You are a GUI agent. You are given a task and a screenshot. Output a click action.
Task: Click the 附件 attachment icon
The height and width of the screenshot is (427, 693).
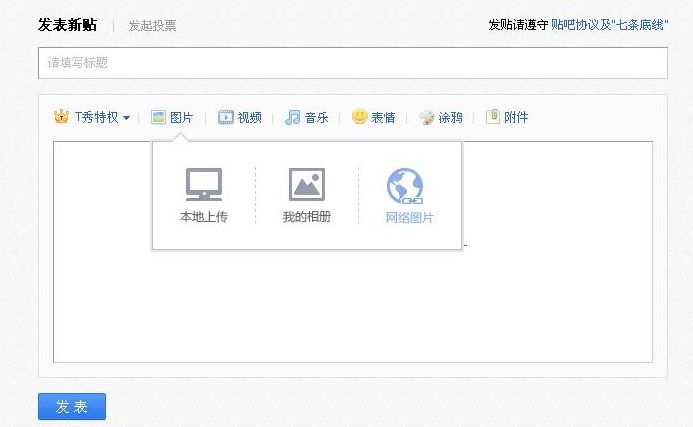pyautogui.click(x=492, y=117)
